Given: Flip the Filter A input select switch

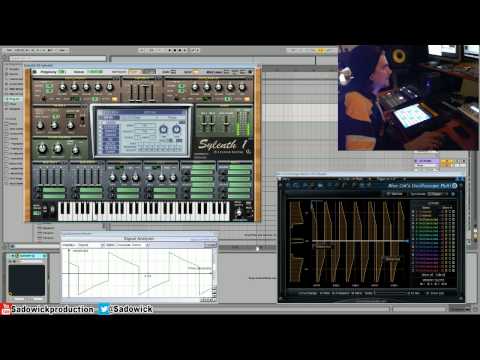Looking at the screenshot, I should (82, 121).
